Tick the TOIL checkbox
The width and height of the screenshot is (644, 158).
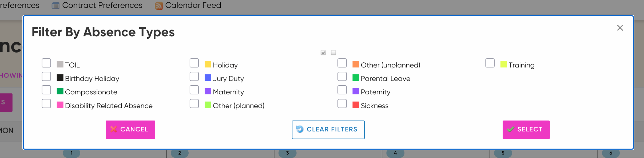[x=46, y=63]
